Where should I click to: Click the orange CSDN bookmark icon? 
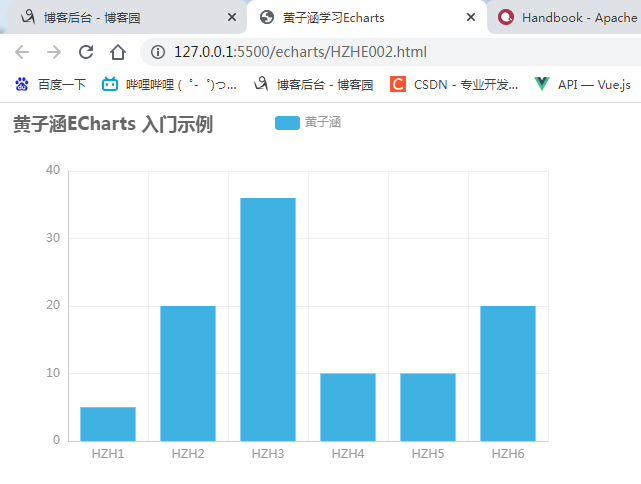(x=398, y=85)
